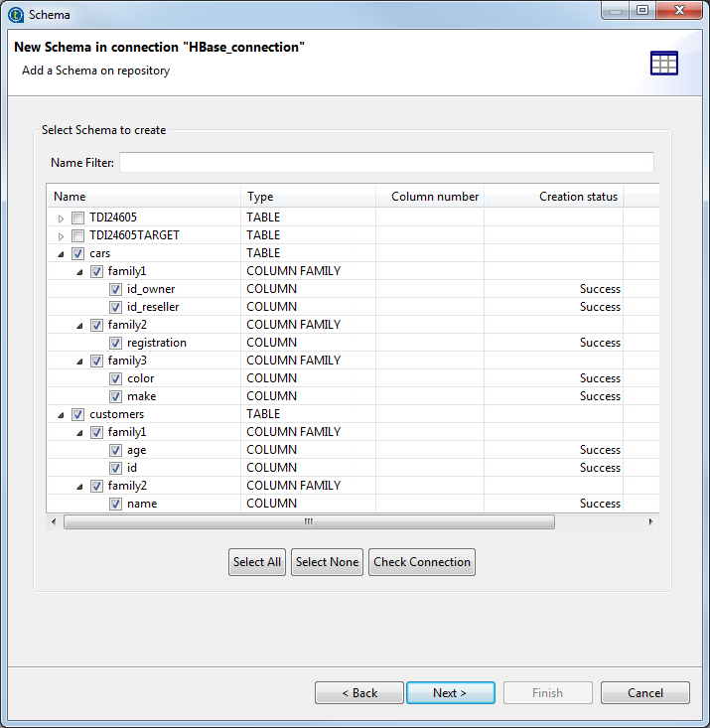Click the Check Connection button
The height and width of the screenshot is (728, 710).
point(422,562)
